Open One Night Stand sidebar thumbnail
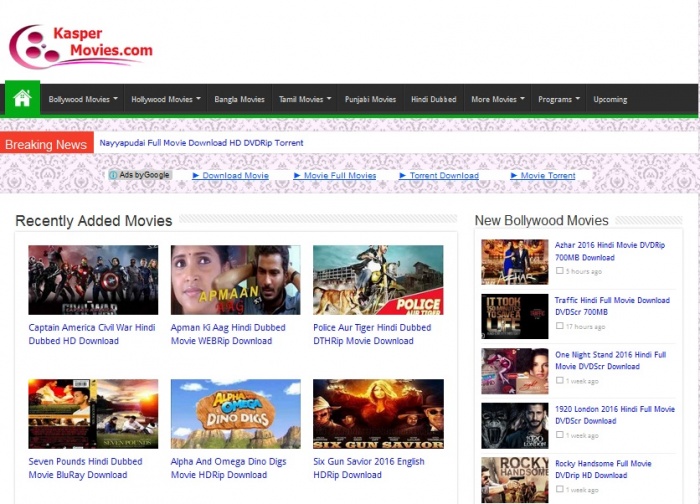The height and width of the screenshot is (504, 700). [515, 371]
